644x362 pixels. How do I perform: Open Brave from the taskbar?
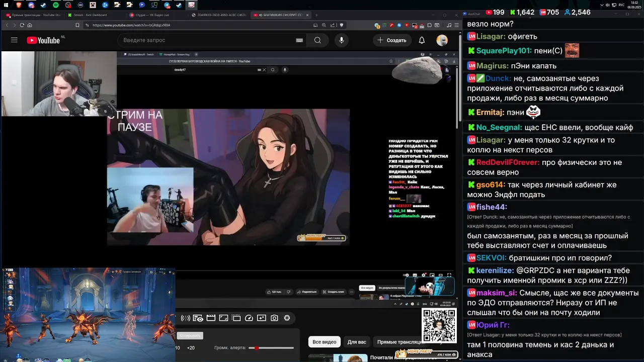tap(19, 5)
